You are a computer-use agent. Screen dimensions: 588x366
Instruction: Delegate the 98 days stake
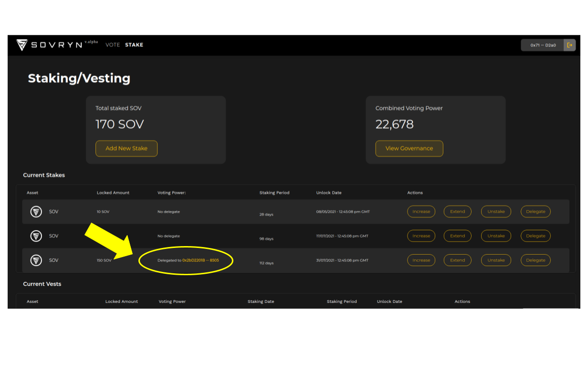coord(535,236)
